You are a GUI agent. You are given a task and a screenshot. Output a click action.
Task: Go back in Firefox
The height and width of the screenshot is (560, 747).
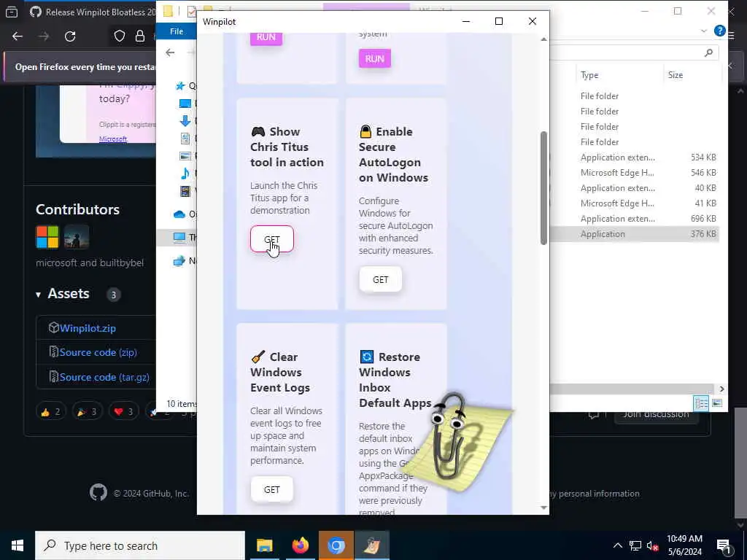18,36
